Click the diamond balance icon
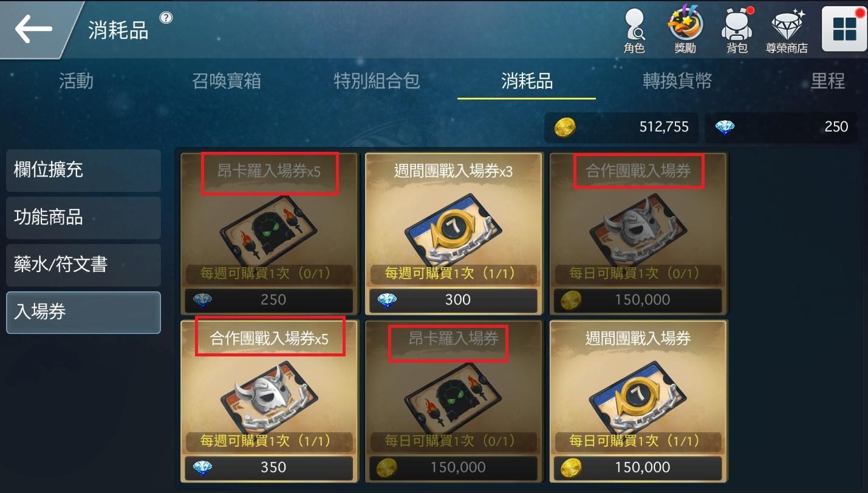The width and height of the screenshot is (868, 493). [725, 127]
